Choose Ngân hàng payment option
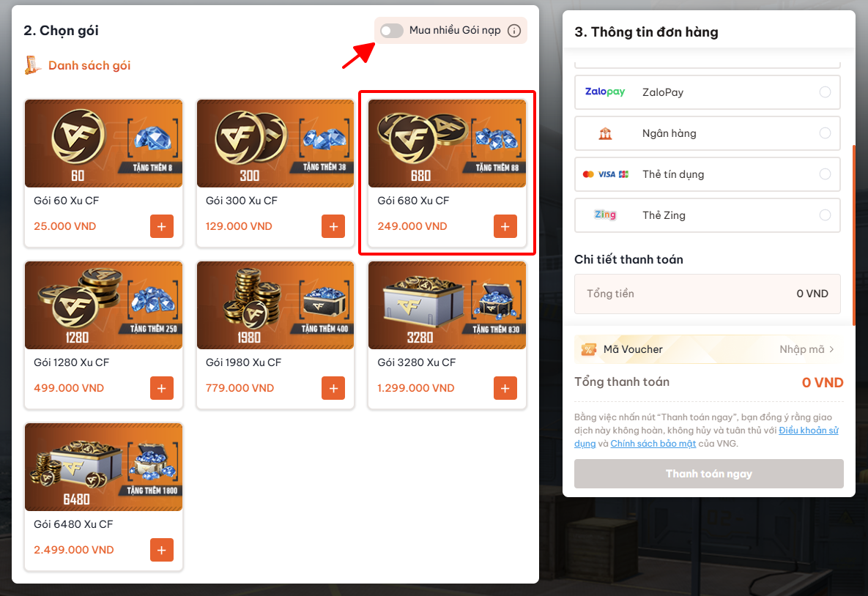 pos(825,133)
